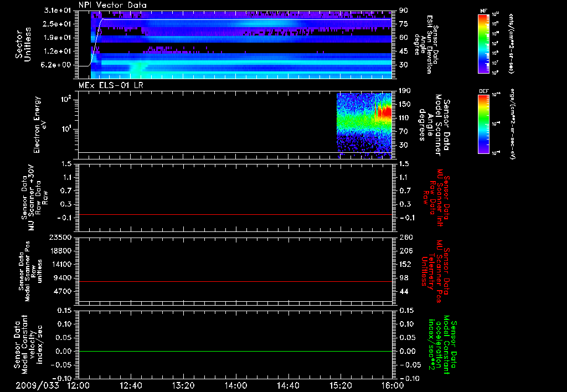
Task: Click the red high-energy ELS burst
Action: coord(384,112)
